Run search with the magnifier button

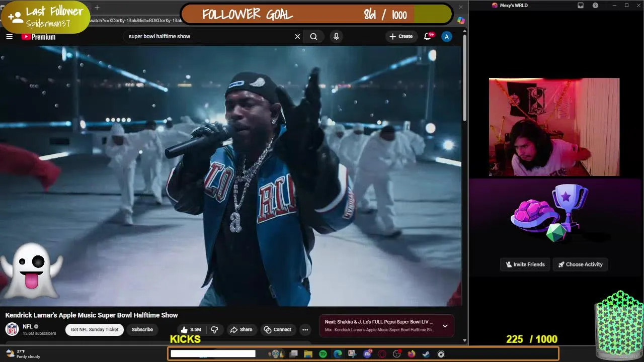point(313,36)
